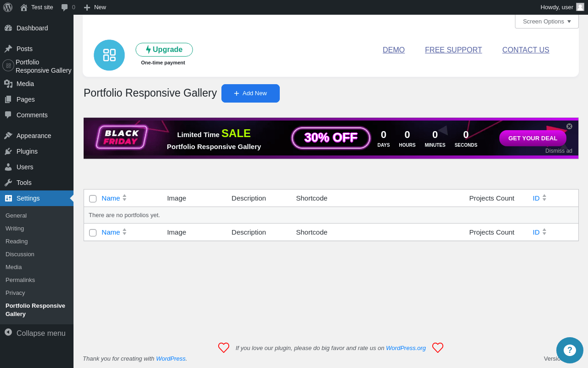Open the CONTACT US link

click(526, 50)
